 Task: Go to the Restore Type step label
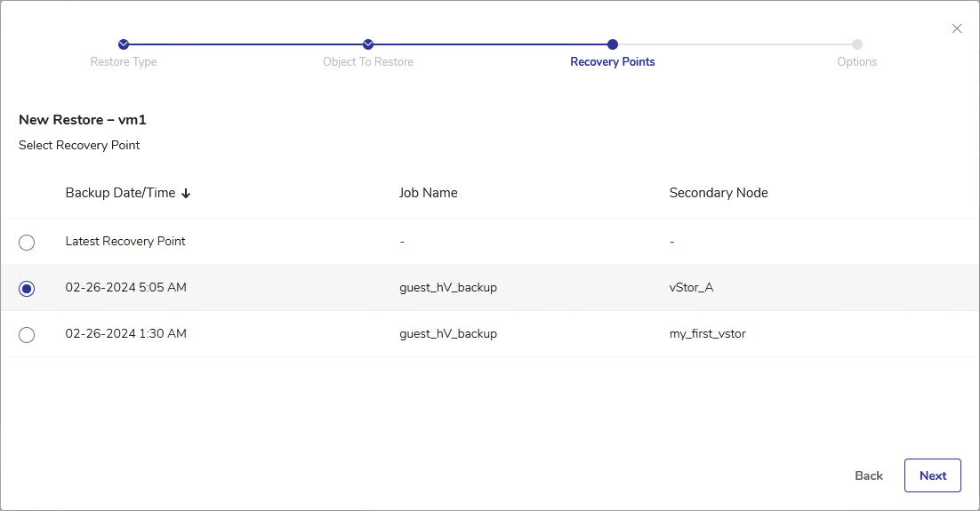124,62
